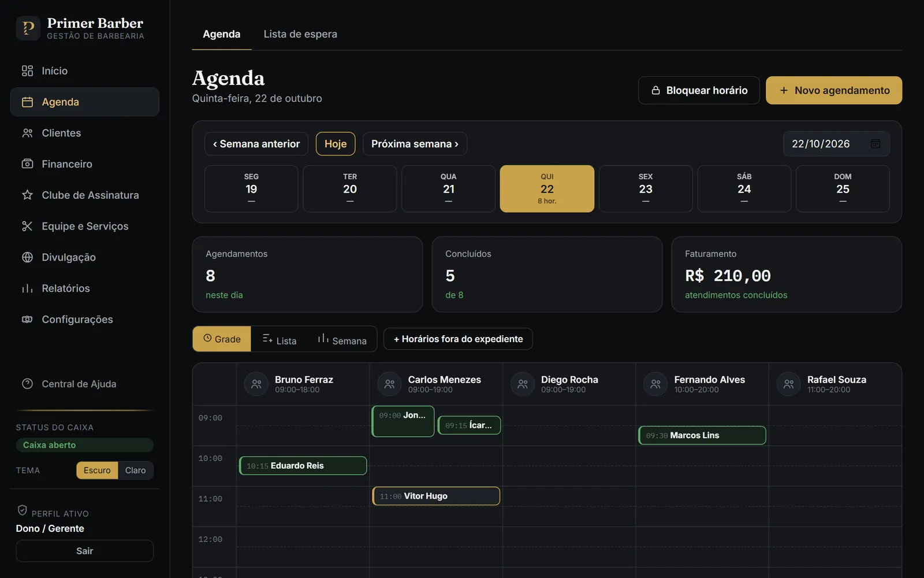924x578 pixels.
Task: Select day SEX 23
Action: (646, 189)
